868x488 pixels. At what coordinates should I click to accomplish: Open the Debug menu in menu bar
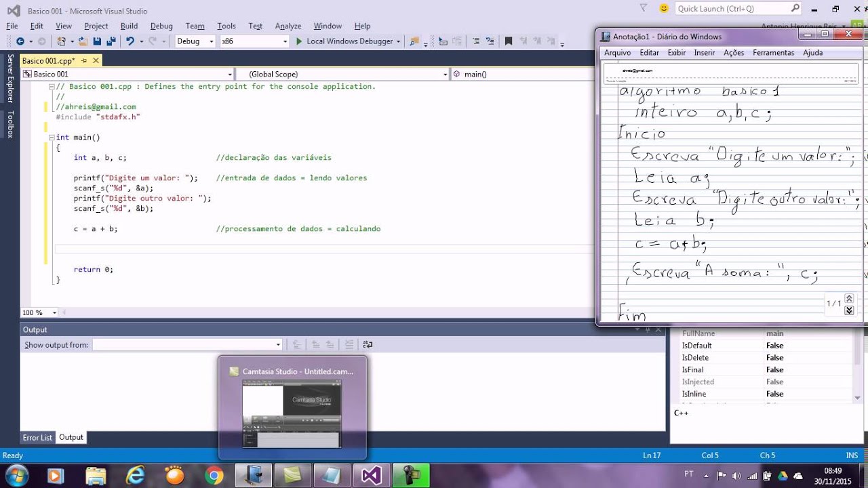[161, 26]
